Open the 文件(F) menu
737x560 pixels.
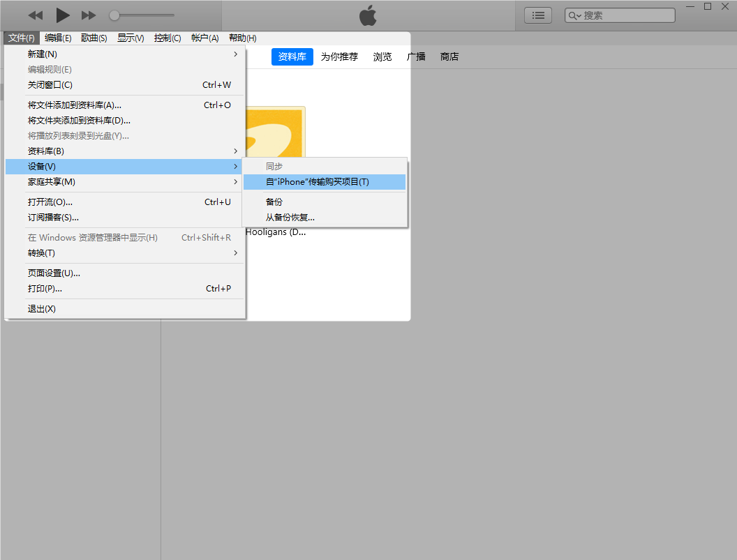tap(22, 38)
